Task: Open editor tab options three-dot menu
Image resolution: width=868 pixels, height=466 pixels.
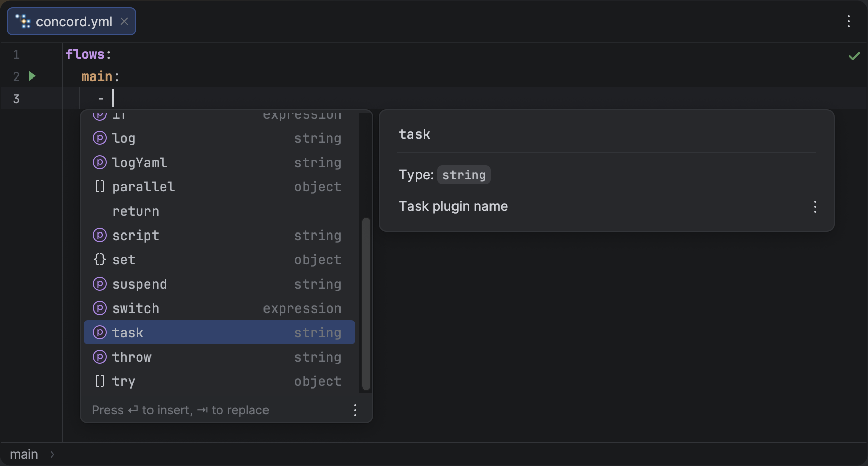Action: [848, 21]
